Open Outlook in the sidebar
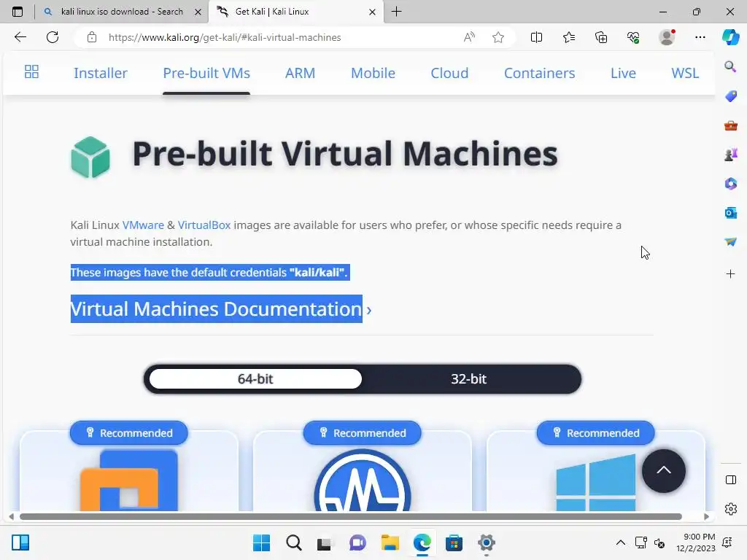This screenshot has width=747, height=560. [x=730, y=213]
